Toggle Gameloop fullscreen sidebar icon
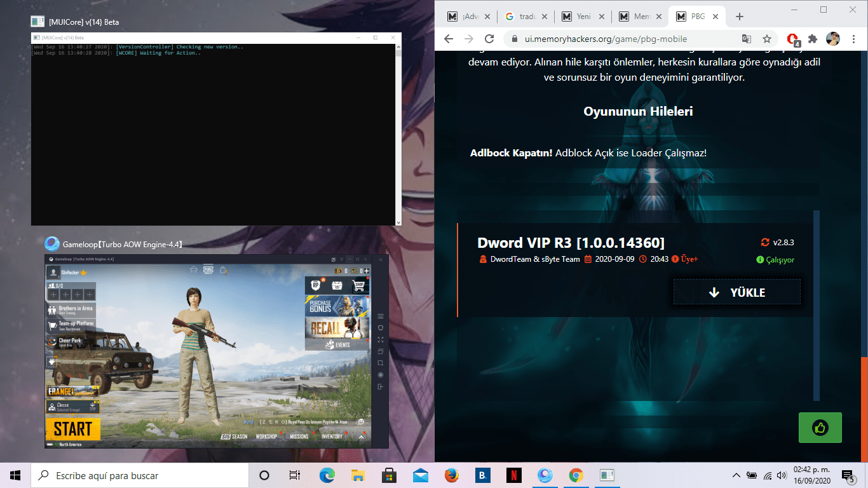The width and height of the screenshot is (868, 488). pos(381,339)
